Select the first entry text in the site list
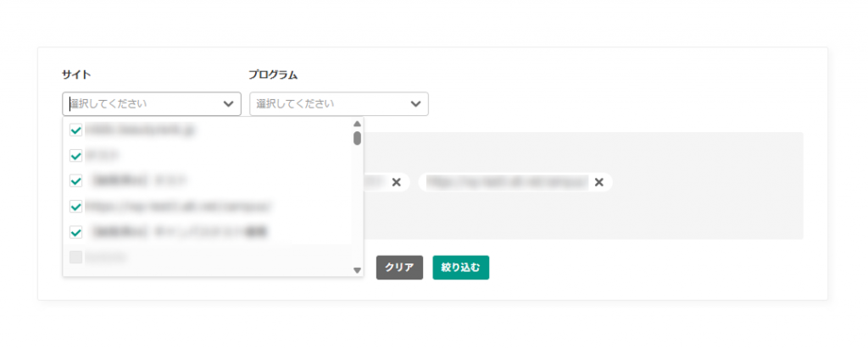 coord(135,130)
